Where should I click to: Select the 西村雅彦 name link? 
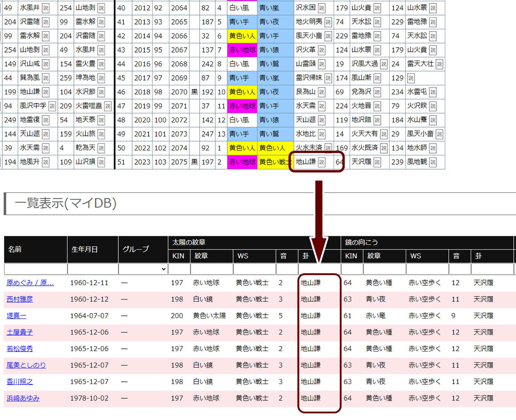20,299
